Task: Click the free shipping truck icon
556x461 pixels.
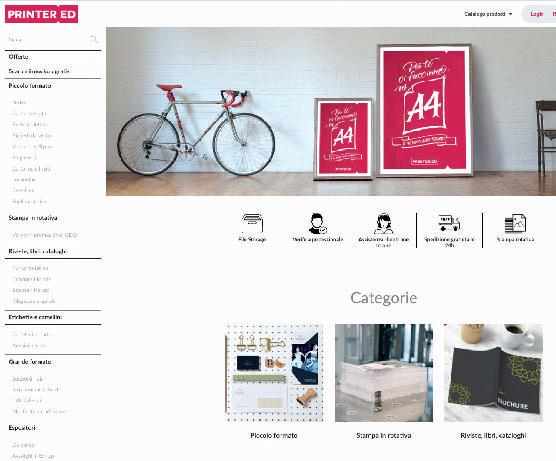Action: click(449, 223)
